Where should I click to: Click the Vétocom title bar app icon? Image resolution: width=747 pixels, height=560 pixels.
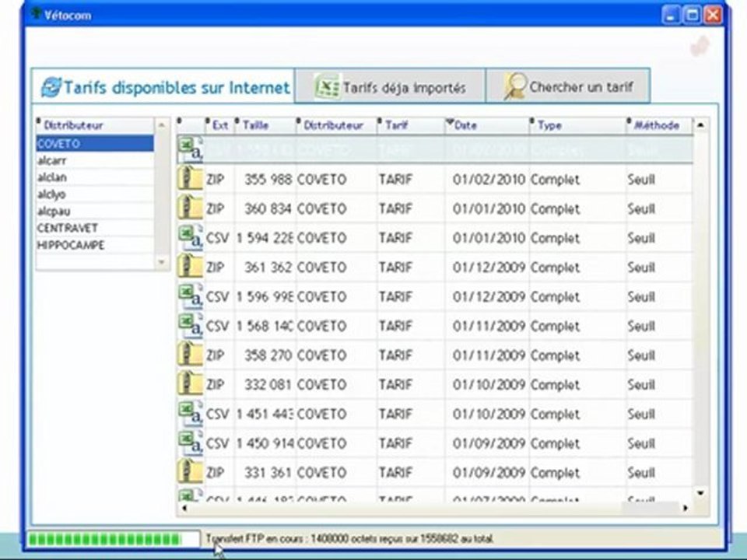tap(37, 14)
